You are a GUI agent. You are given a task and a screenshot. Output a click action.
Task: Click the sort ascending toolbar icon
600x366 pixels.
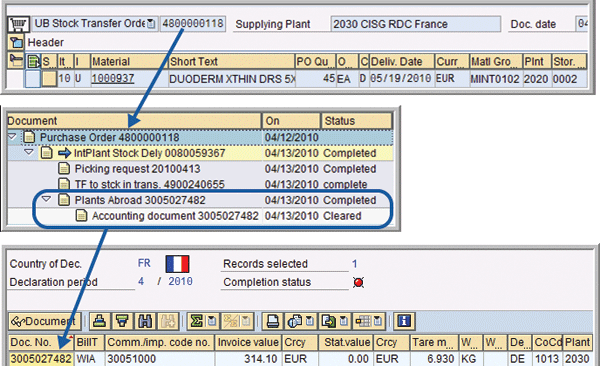[99, 321]
